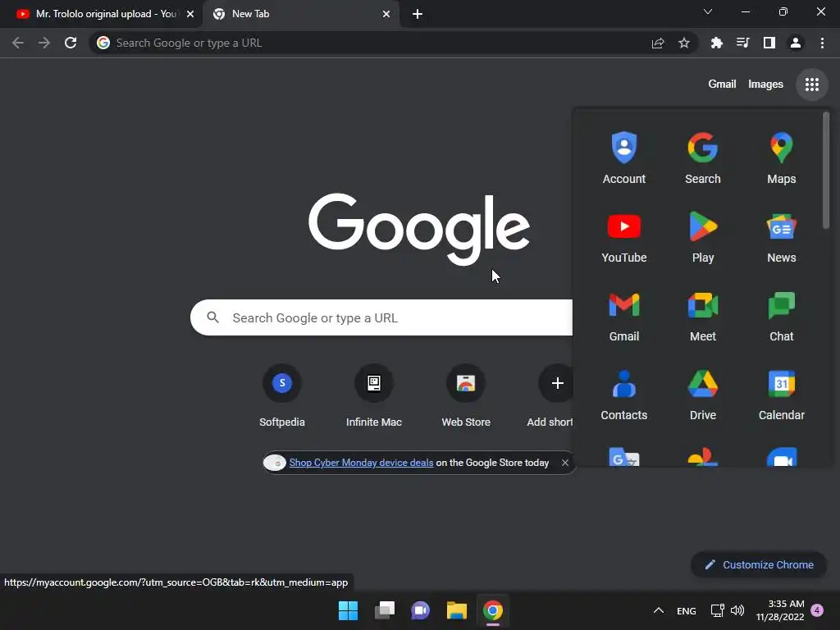
Task: Close the Mr. Trololo YouTube tab
Action: click(190, 14)
